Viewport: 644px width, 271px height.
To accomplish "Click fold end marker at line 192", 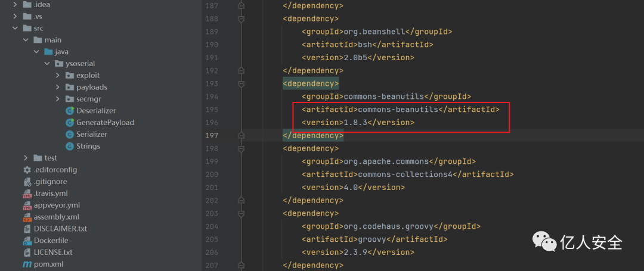I will [x=241, y=70].
